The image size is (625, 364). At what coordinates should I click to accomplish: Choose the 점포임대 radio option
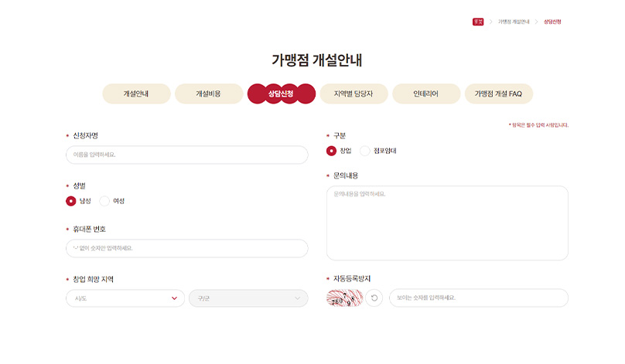(365, 151)
